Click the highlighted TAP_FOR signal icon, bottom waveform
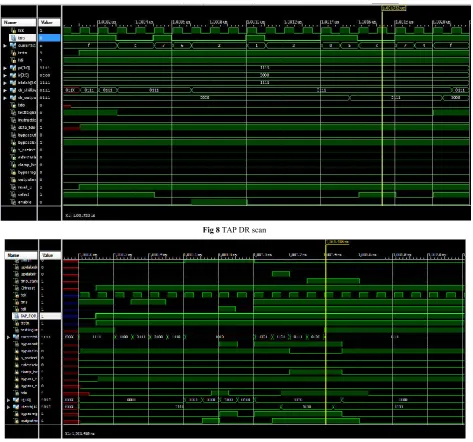 [16, 316]
